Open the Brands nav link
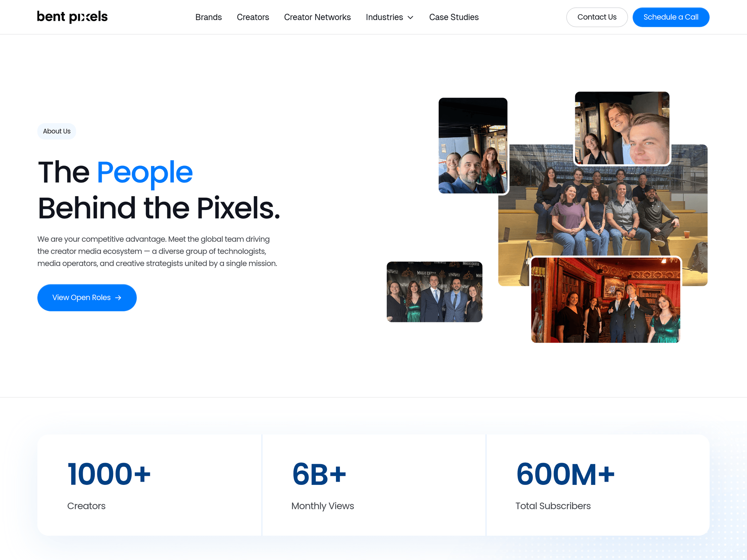 click(x=208, y=17)
